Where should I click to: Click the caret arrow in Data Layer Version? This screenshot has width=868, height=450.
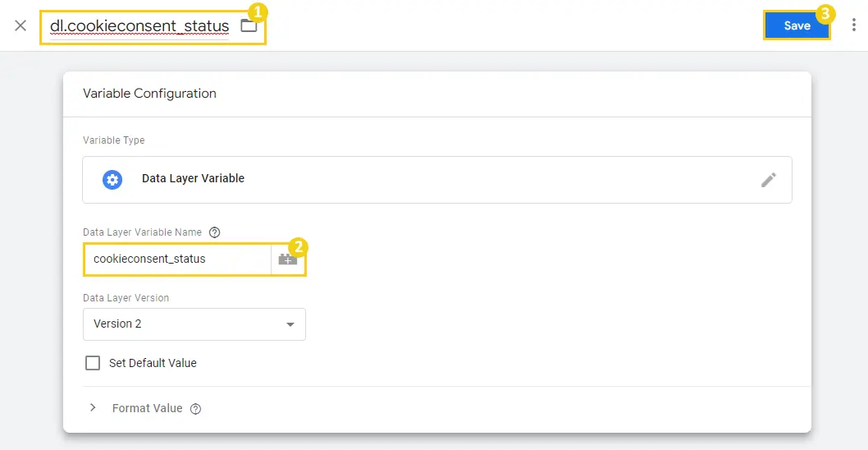tap(290, 324)
